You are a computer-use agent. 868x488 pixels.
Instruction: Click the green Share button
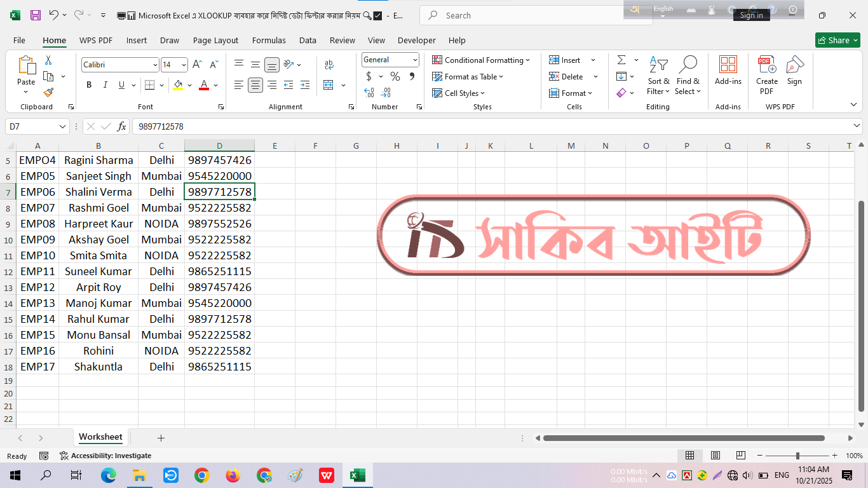pos(837,40)
